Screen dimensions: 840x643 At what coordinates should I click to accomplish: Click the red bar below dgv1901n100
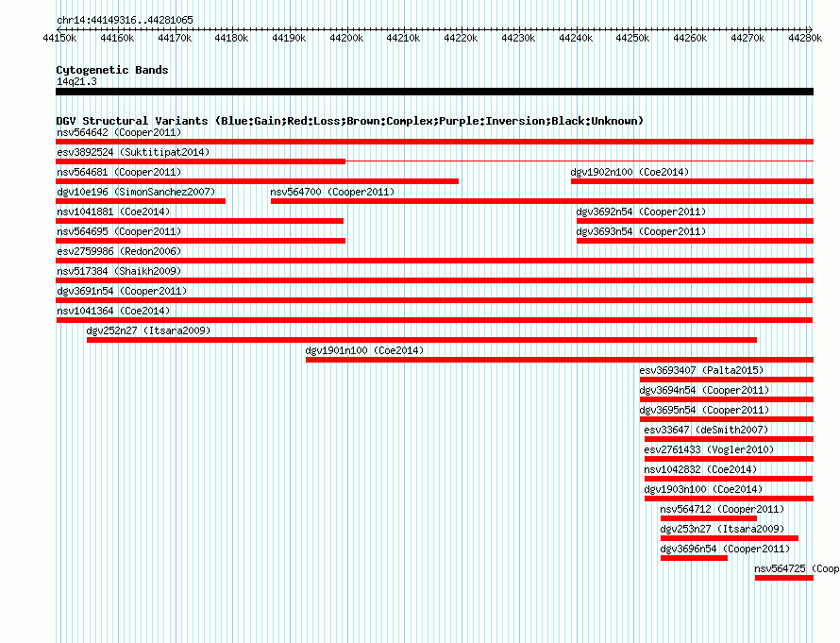[560, 360]
